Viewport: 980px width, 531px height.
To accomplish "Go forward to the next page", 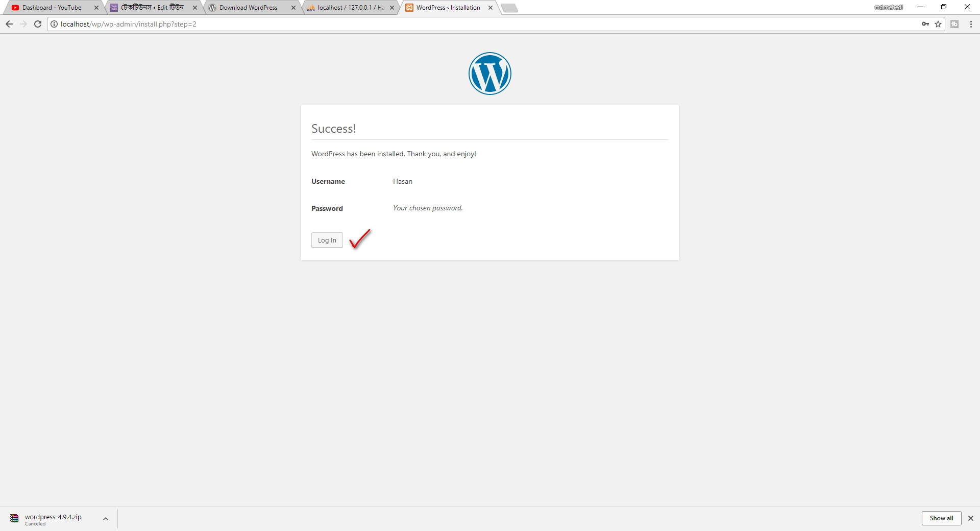I will [23, 24].
